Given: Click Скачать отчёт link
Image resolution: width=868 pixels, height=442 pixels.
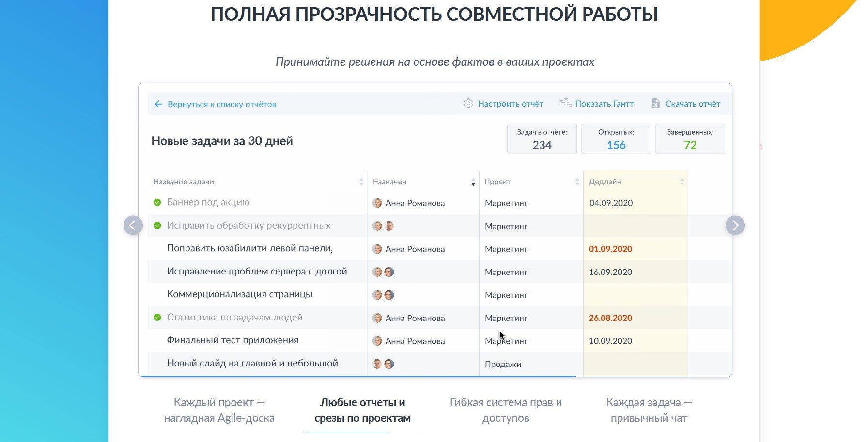Looking at the screenshot, I should tap(693, 104).
